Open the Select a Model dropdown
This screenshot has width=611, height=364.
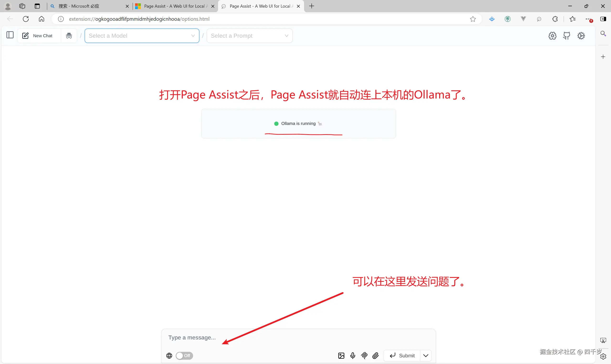(x=142, y=36)
